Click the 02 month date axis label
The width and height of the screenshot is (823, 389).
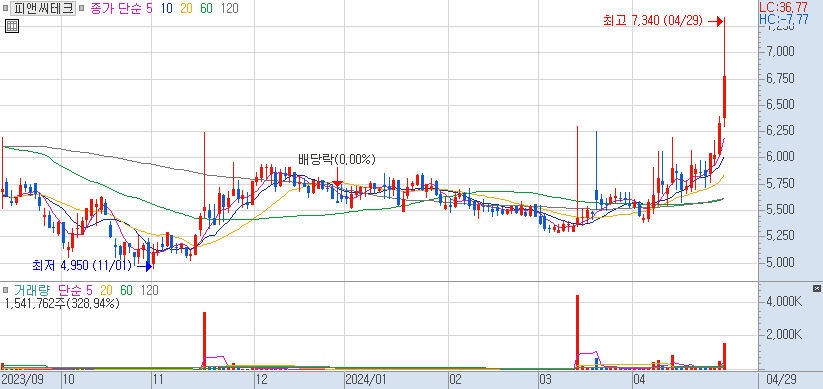tap(456, 379)
